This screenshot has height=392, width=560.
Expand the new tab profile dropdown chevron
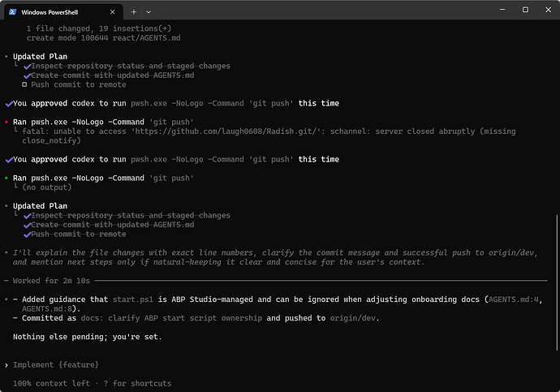pos(148,12)
